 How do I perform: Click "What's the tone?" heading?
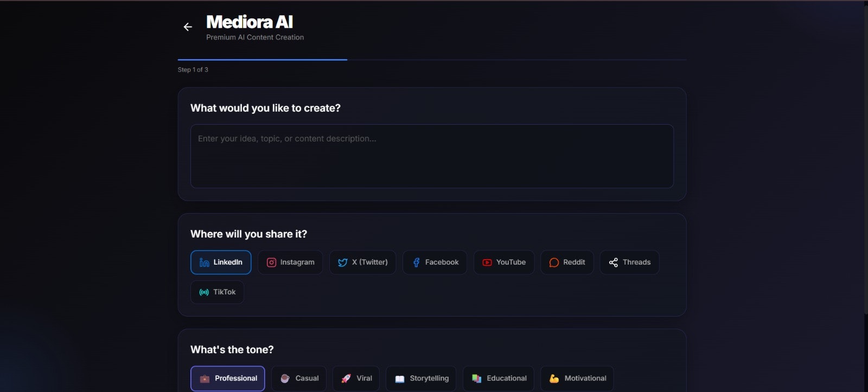(232, 350)
